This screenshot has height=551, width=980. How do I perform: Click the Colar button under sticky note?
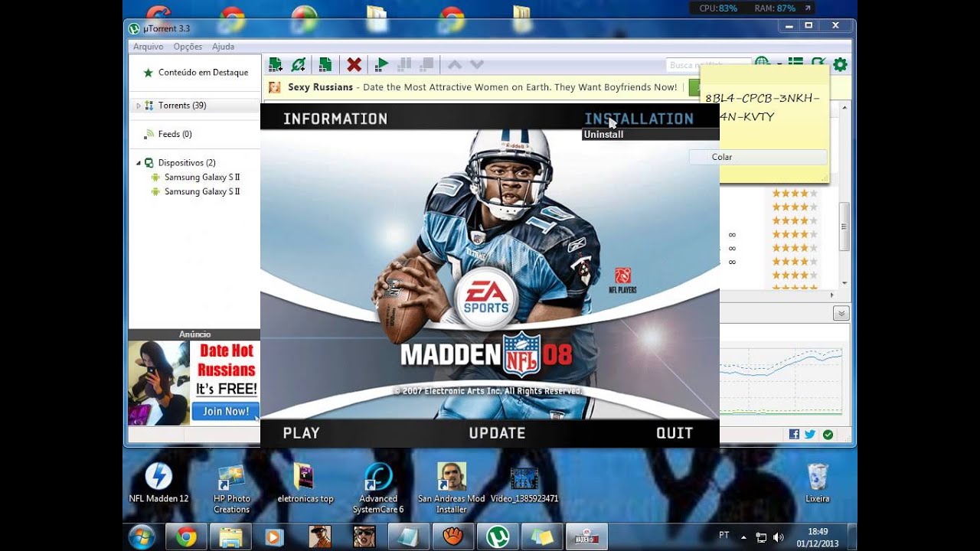pyautogui.click(x=758, y=157)
